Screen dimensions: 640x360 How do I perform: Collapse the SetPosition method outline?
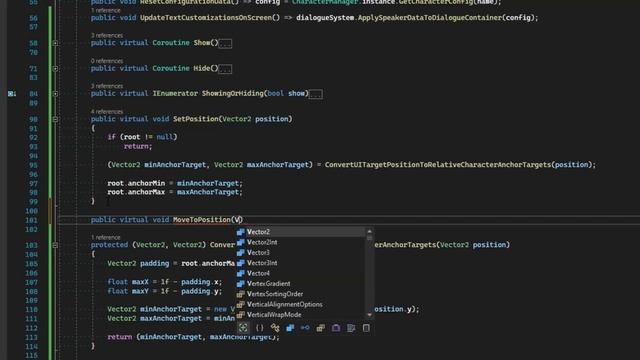click(55, 119)
